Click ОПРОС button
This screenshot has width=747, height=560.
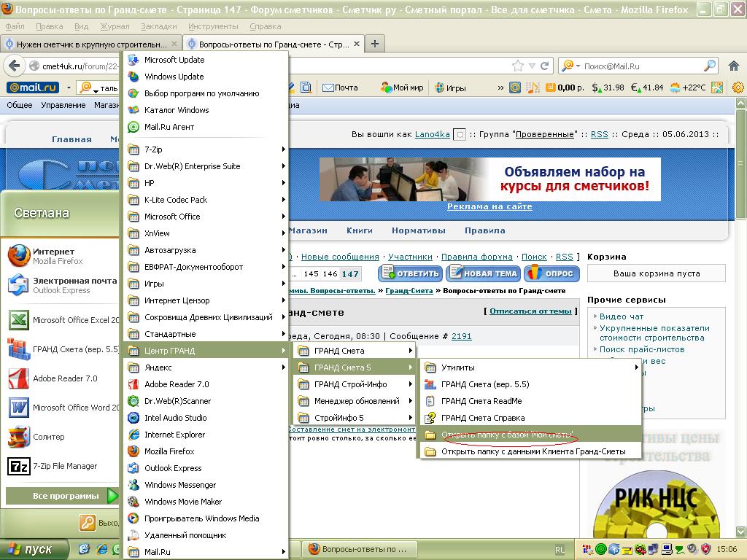(x=551, y=273)
